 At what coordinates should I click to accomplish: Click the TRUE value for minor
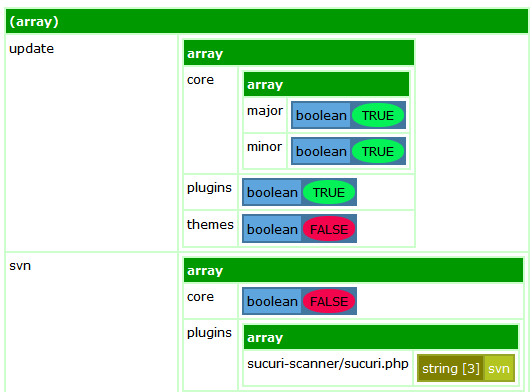(x=378, y=151)
